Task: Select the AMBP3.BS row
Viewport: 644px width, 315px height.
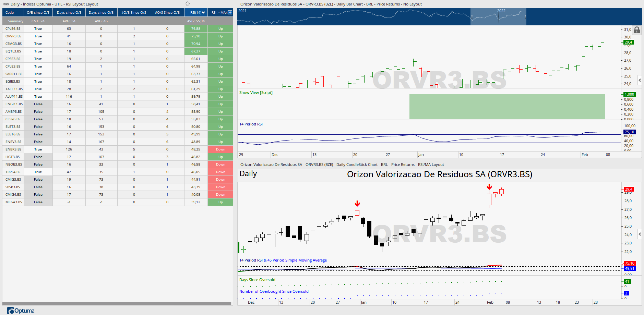Action: 118,112
